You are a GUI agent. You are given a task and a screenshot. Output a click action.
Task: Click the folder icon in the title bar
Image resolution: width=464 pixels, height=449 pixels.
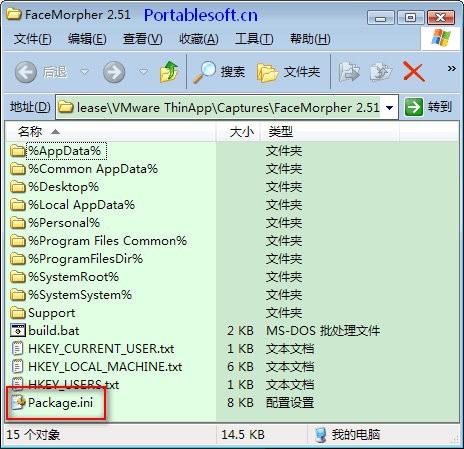point(14,14)
